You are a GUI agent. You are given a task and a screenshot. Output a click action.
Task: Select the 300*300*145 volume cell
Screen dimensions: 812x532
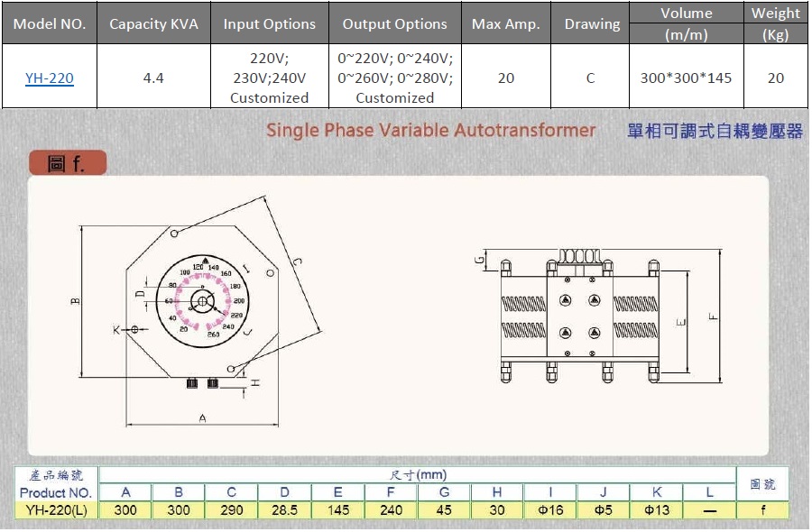[x=686, y=78]
